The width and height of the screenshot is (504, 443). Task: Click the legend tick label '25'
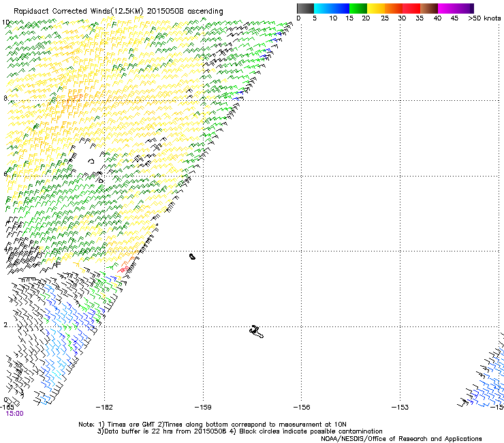tap(385, 18)
